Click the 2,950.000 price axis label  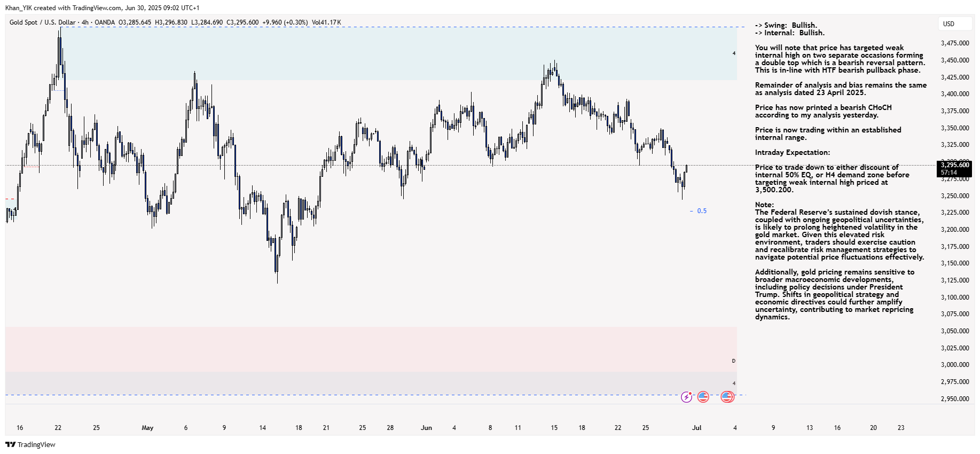tap(955, 398)
